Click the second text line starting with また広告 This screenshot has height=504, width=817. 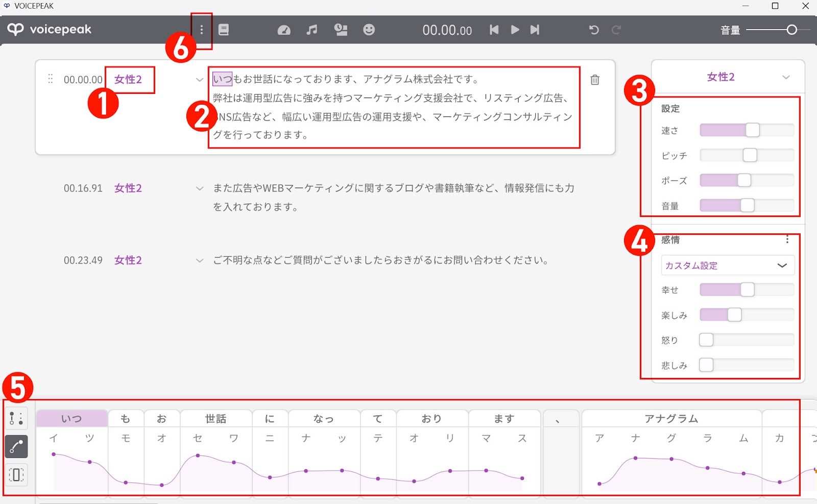click(393, 188)
